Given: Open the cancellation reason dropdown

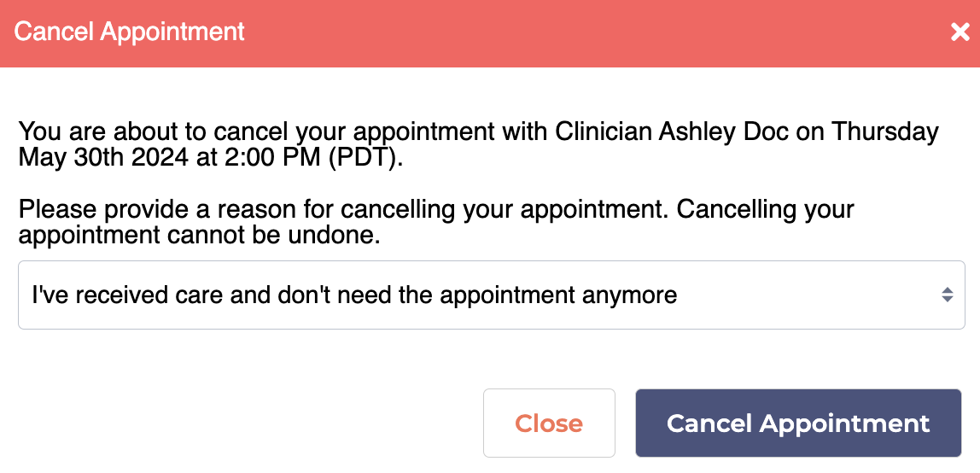Looking at the screenshot, I should (x=491, y=295).
